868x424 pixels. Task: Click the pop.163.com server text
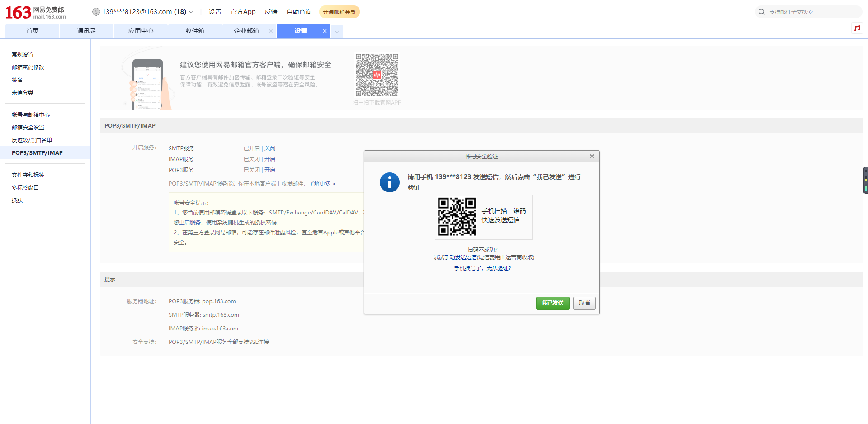219,301
